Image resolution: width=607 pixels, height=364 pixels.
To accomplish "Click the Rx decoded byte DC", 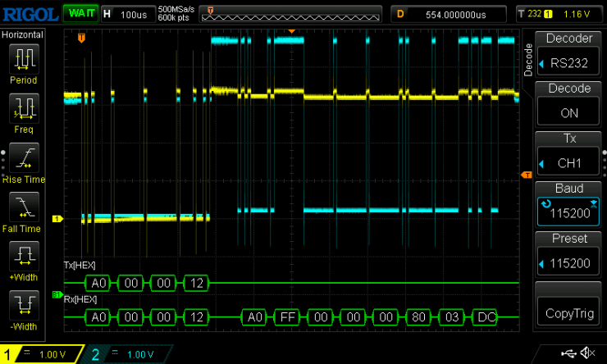I will (x=484, y=317).
